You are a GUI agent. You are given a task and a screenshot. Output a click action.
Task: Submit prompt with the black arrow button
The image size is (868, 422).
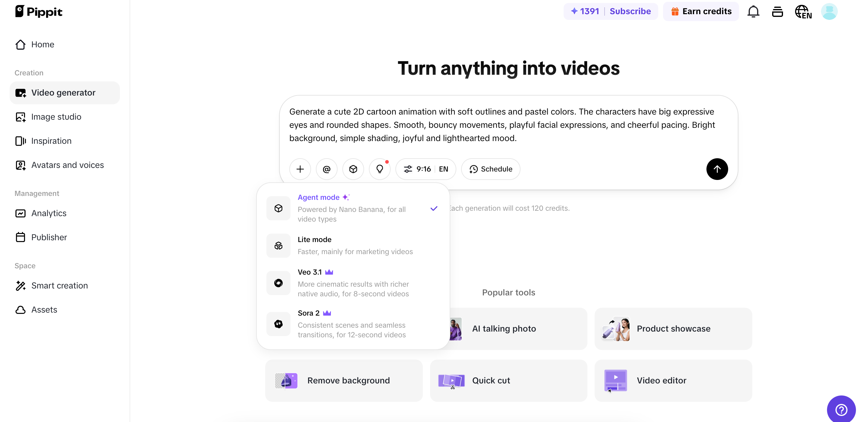pyautogui.click(x=717, y=169)
